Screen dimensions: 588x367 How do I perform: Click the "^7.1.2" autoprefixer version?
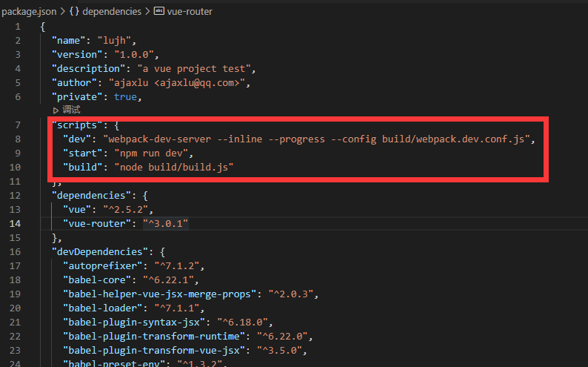click(177, 266)
